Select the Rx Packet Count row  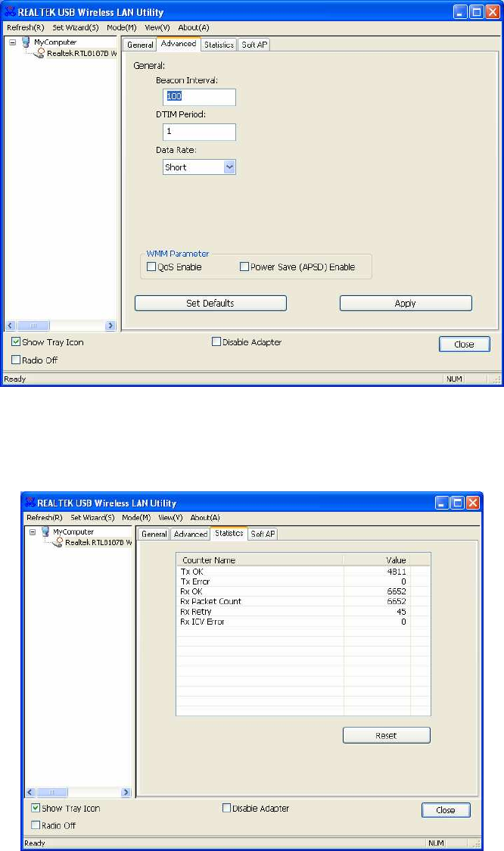(303, 601)
